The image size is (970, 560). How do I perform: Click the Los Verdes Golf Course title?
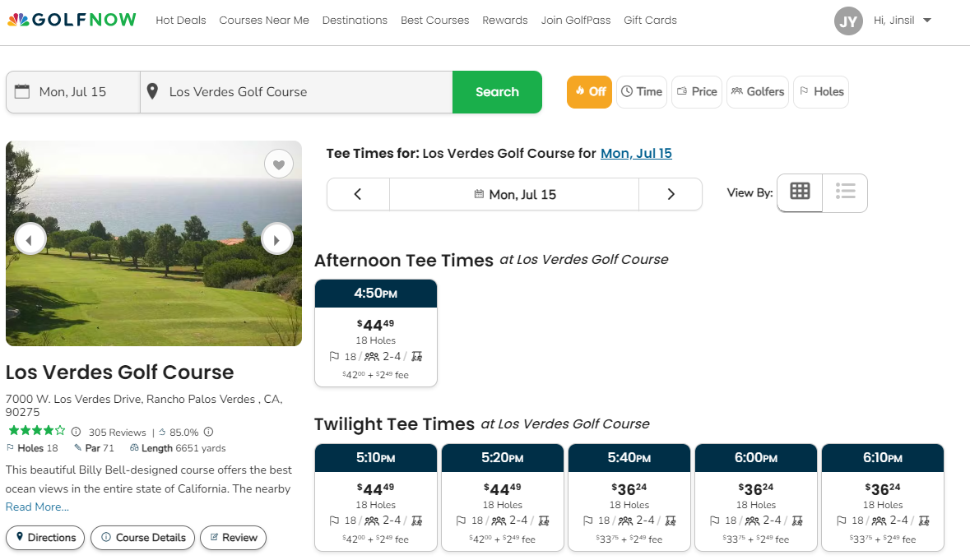click(x=120, y=372)
